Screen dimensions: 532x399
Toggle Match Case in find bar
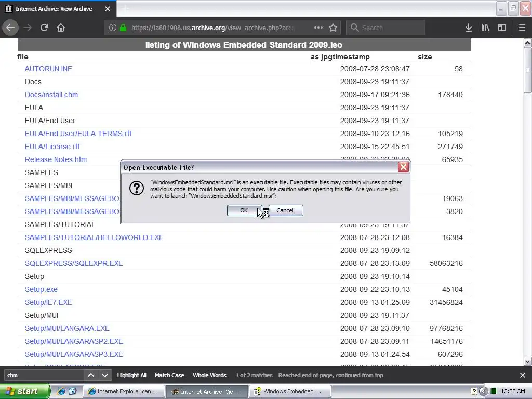[x=169, y=375]
